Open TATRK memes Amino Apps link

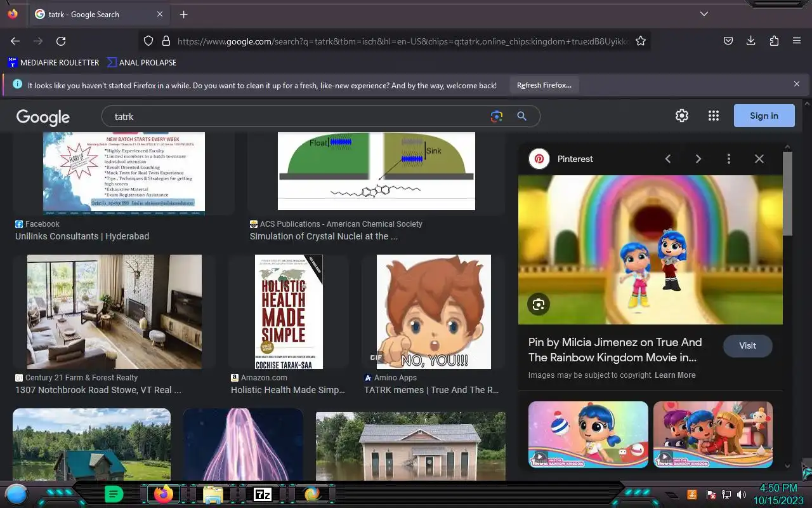point(431,390)
